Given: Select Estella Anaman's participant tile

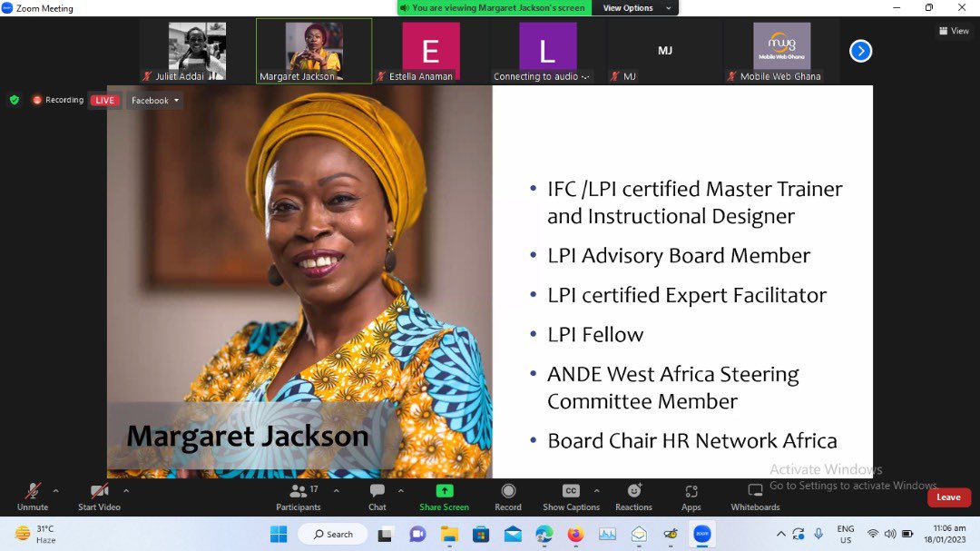Looking at the screenshot, I should [x=431, y=51].
